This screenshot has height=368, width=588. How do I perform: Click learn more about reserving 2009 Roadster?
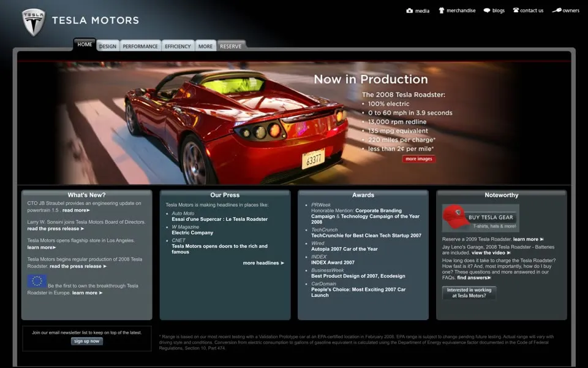click(528, 239)
